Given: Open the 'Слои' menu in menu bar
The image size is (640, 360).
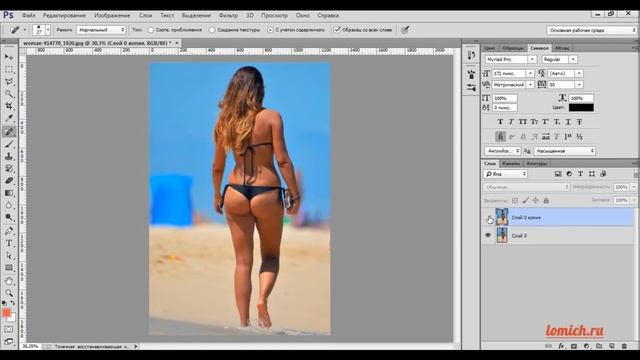Looking at the screenshot, I should [x=145, y=16].
